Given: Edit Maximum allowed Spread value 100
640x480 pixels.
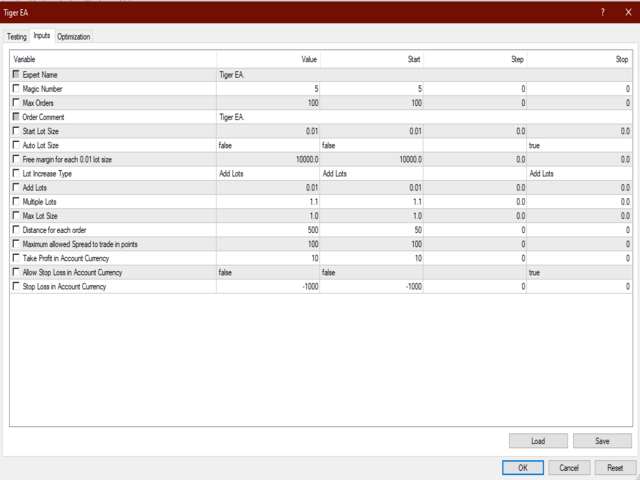Looking at the screenshot, I should [x=268, y=244].
